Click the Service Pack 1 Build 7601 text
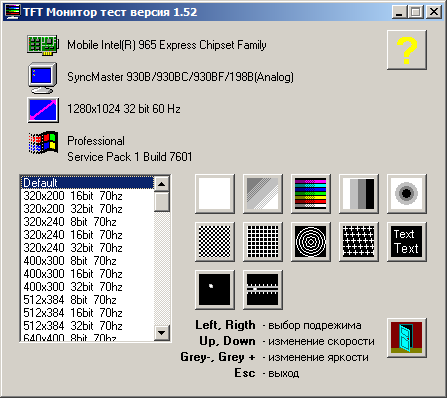Image resolution: width=447 pixels, height=398 pixels. [130, 157]
